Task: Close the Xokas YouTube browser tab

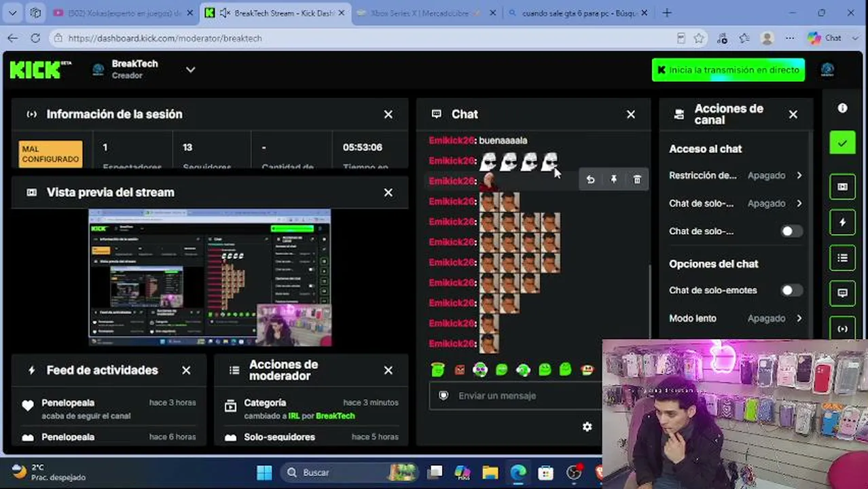Action: (189, 12)
